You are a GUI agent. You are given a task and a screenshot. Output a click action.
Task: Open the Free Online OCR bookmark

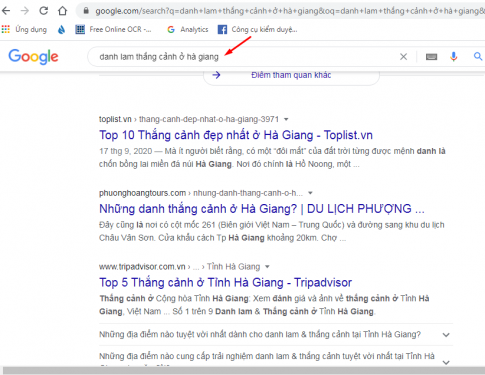click(113, 30)
